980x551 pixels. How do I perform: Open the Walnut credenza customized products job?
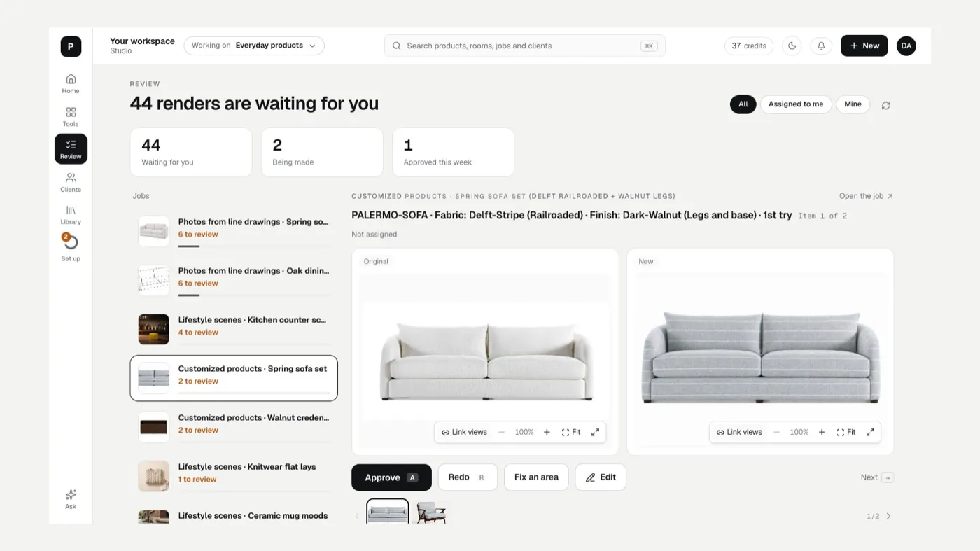234,427
